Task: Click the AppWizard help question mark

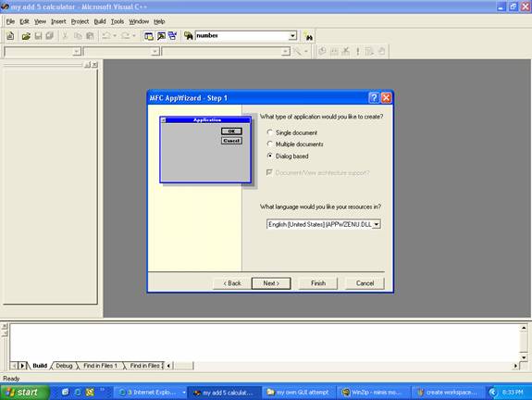Action: [374, 98]
